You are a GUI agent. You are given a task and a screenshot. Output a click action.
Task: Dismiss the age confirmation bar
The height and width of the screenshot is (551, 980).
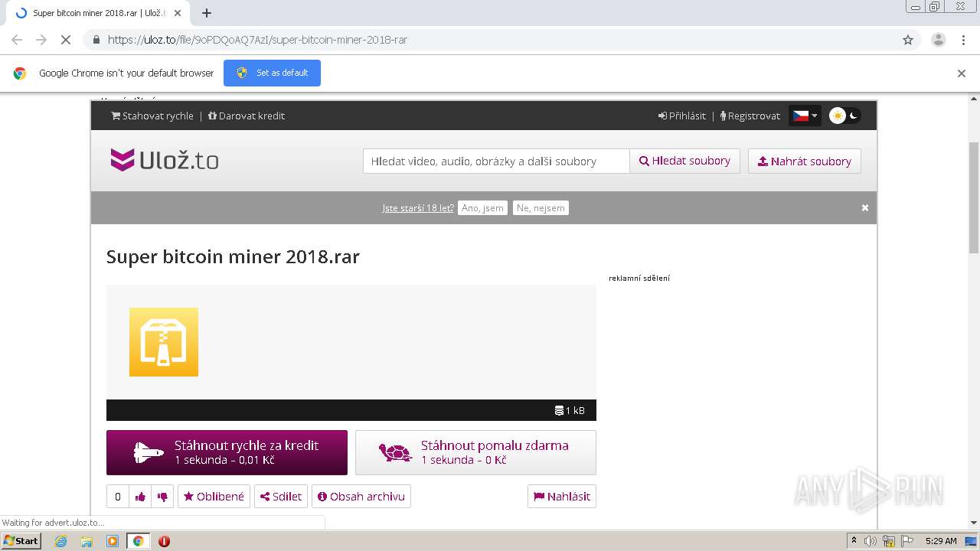865,207
